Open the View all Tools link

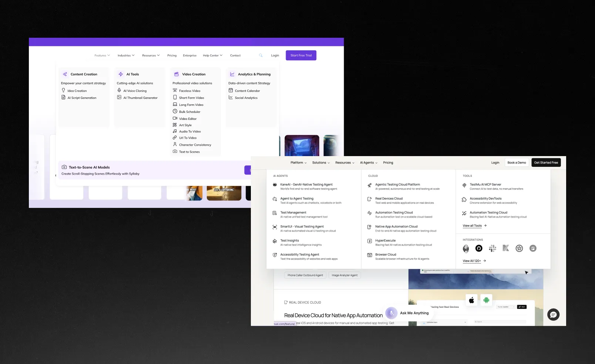(475, 226)
